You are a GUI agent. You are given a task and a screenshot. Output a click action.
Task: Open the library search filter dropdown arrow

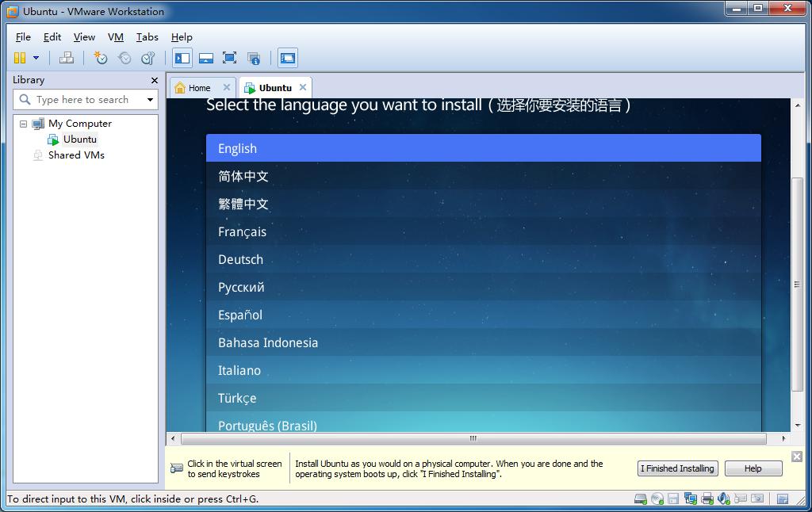(150, 99)
